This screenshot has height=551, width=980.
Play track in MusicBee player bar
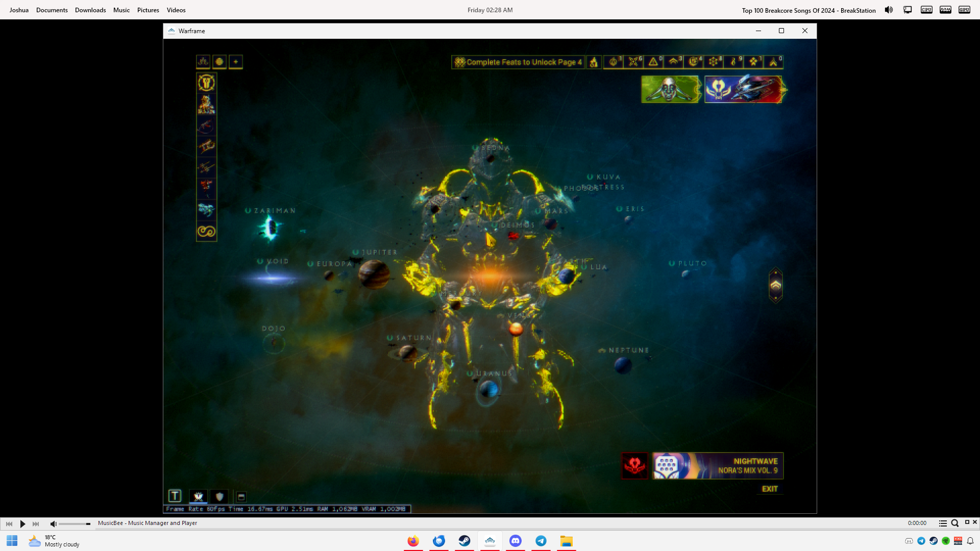coord(22,523)
